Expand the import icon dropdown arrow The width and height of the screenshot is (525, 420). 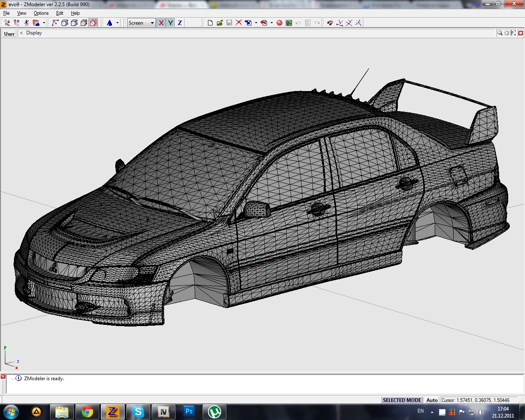[x=256, y=23]
